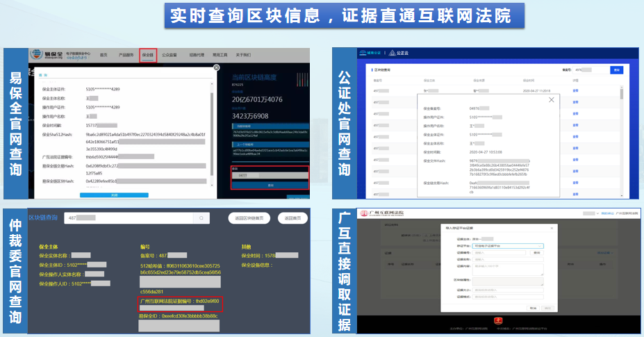Click the slide title 实时查询区块信息，证据直通互联网法院

tap(341, 16)
